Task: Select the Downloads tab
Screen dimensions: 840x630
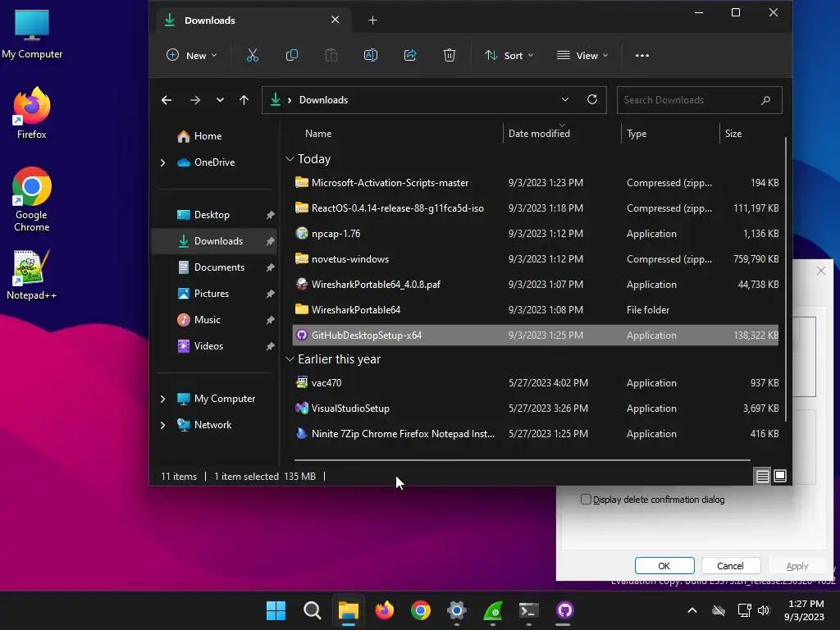Action: tap(253, 21)
